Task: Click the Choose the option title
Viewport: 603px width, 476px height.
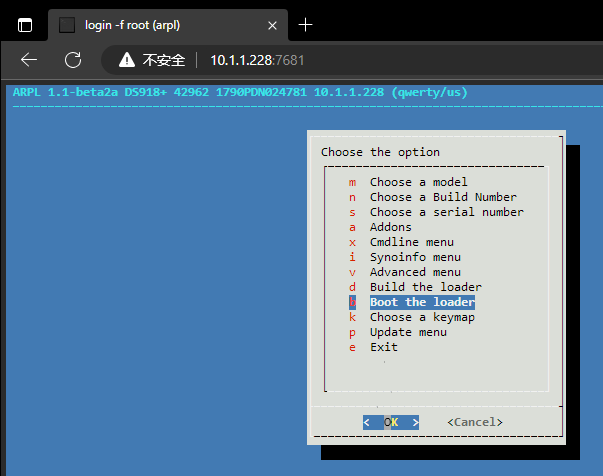Action: [x=380, y=152]
